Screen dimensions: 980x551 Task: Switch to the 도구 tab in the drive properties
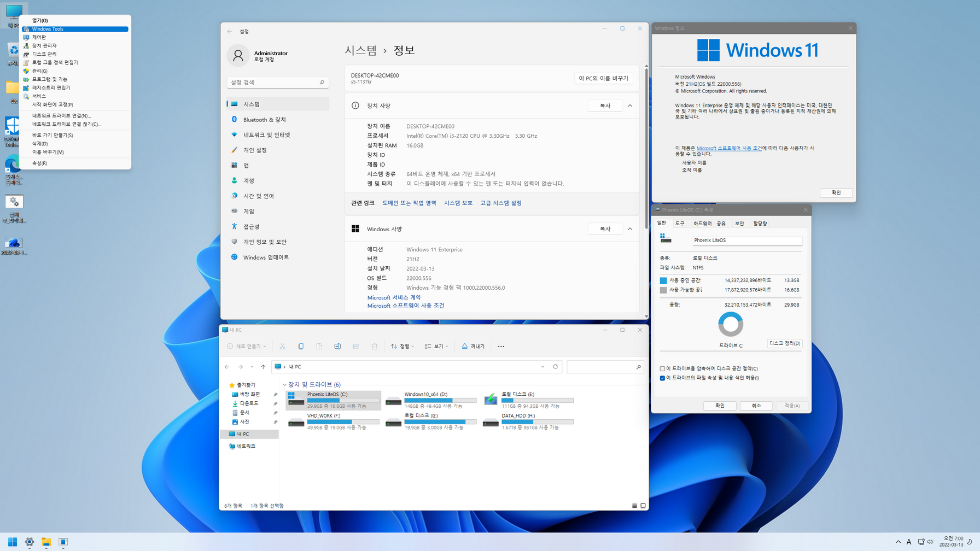(680, 224)
